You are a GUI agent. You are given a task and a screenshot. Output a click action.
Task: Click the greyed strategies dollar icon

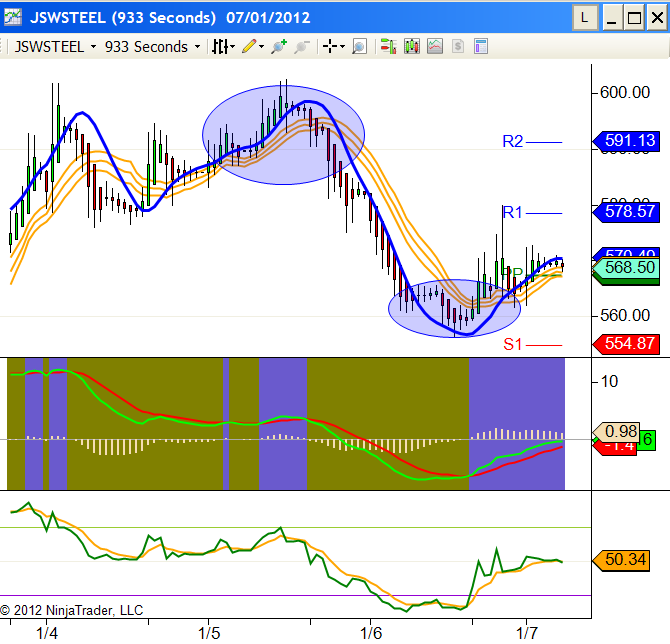458,46
